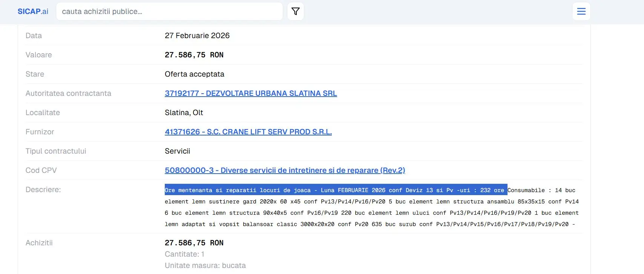Viewport: 644px width, 274px height.
Task: Click the amount in the Valoare row
Action: (x=194, y=55)
